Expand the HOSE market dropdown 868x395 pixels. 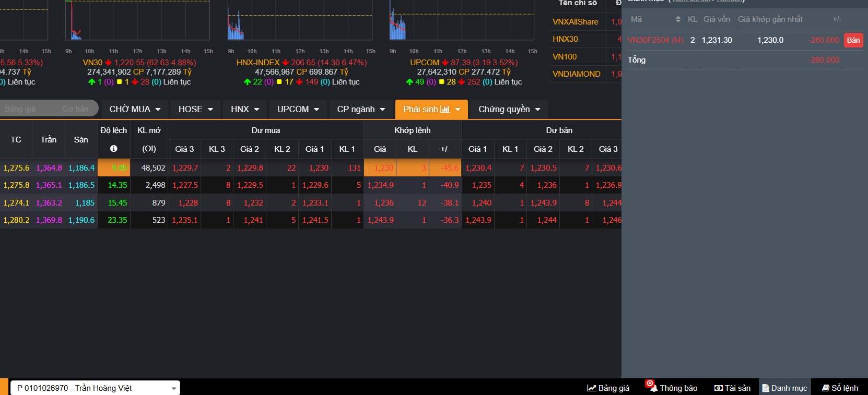click(x=195, y=109)
